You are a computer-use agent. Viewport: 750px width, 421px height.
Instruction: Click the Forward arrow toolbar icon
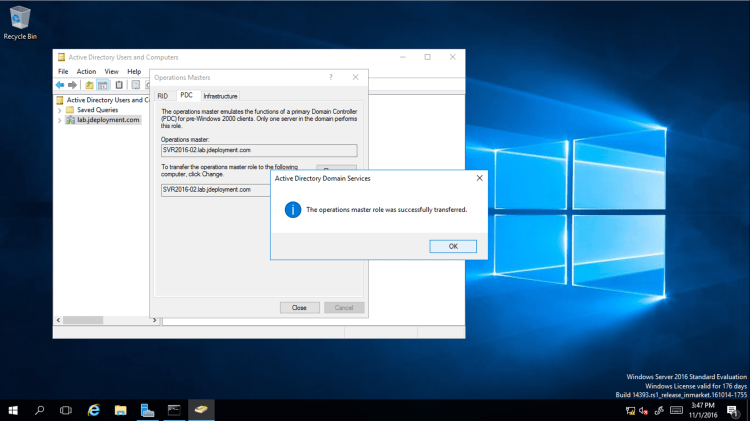tap(73, 85)
